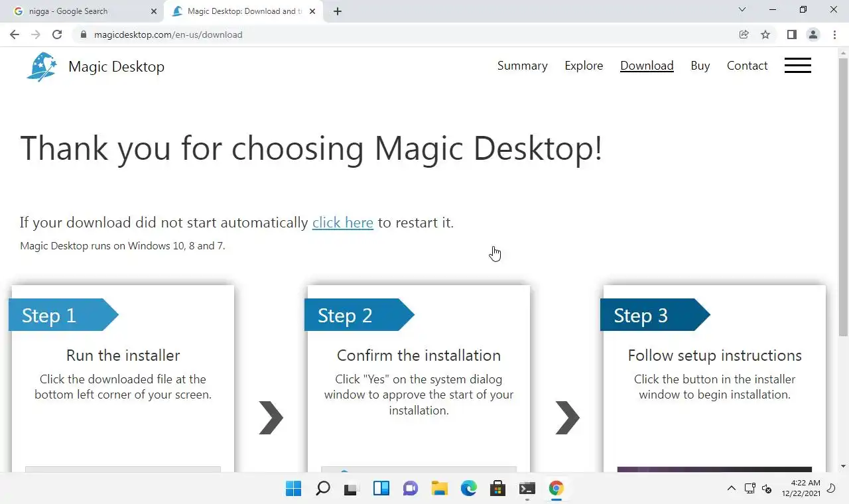Click the arrow between Step 2 and Step 3
Image resolution: width=849 pixels, height=504 pixels.
[x=567, y=418]
